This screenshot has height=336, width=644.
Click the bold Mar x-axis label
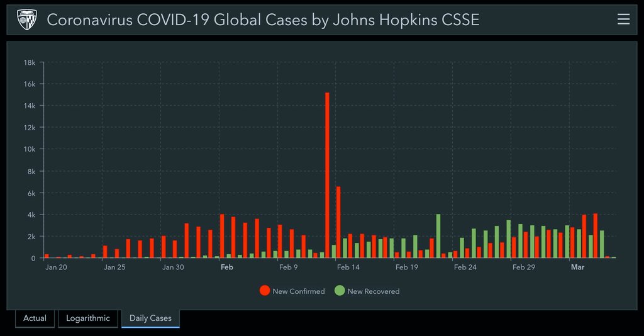(x=577, y=267)
